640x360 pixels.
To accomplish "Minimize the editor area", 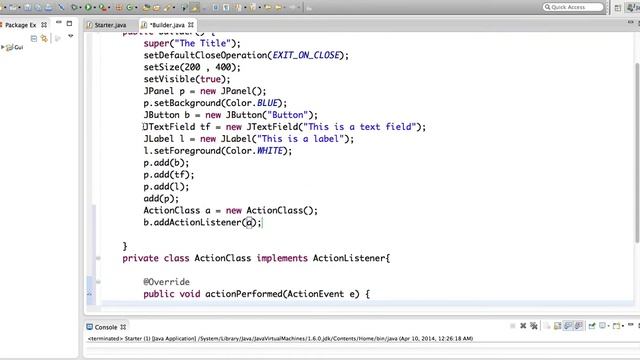I will point(631,22).
